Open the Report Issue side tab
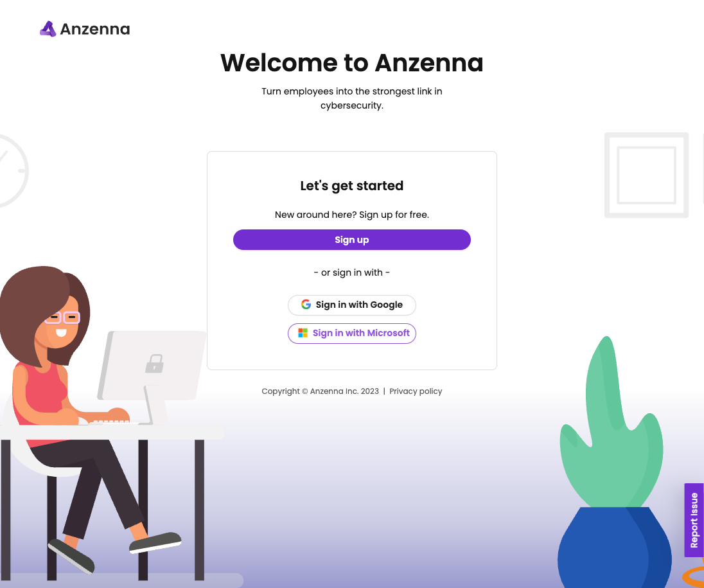 [694, 520]
